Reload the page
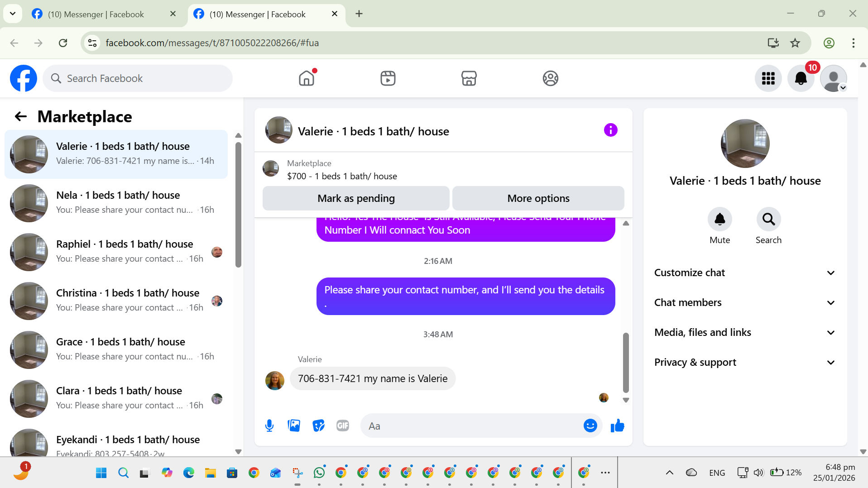Image resolution: width=868 pixels, height=488 pixels. click(63, 43)
